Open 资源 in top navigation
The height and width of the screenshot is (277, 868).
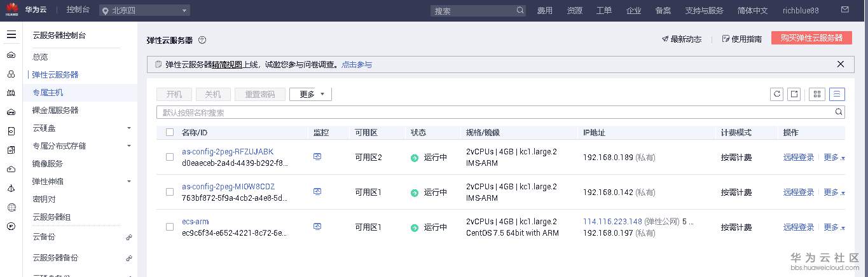574,11
